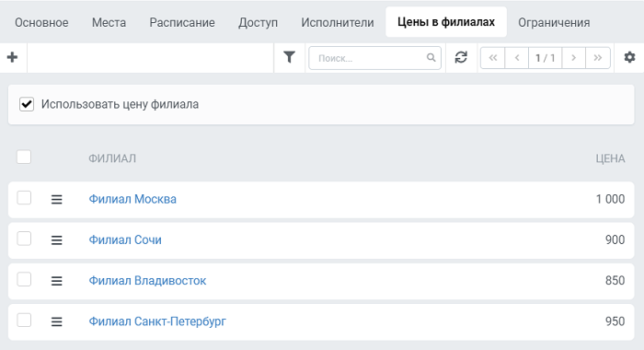The height and width of the screenshot is (350, 644).
Task: Click the price 950 for Санкт-Петербург
Action: point(615,321)
